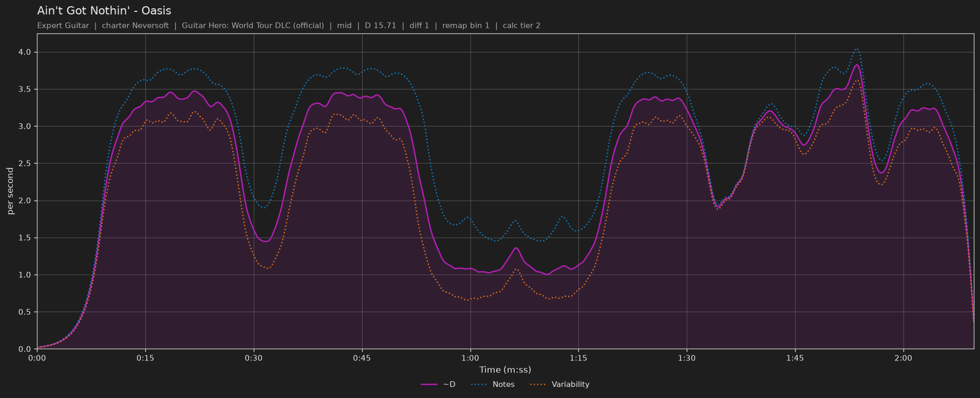980x398 pixels.
Task: Click "diff 1" in the subtitle
Action: 419,26
